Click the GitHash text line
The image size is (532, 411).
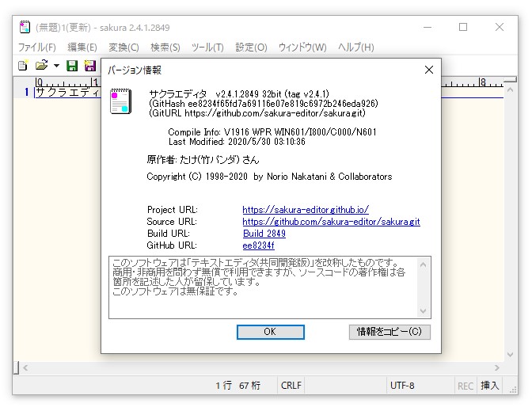coord(264,104)
